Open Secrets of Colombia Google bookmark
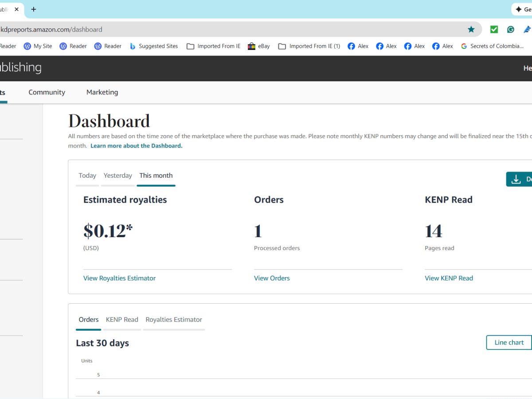532x399 pixels. [x=492, y=46]
